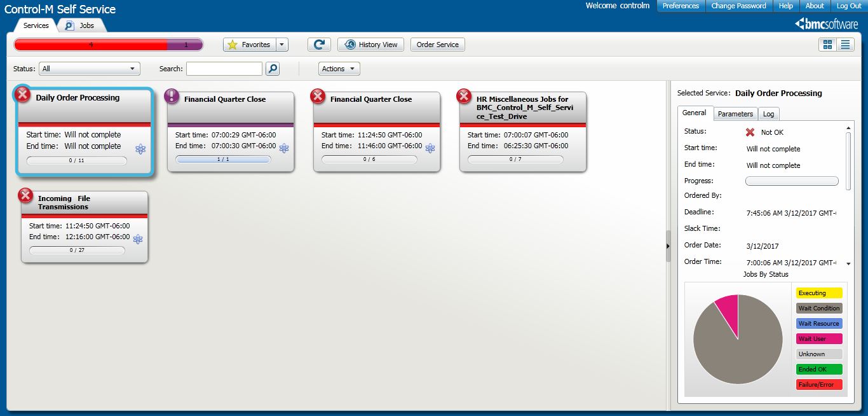Click Unknown legend swatch
This screenshot has width=868, height=416.
[819, 354]
